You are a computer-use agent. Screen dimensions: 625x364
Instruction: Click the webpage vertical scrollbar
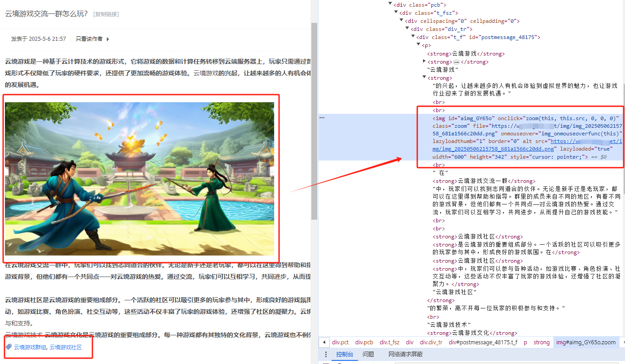click(x=314, y=121)
